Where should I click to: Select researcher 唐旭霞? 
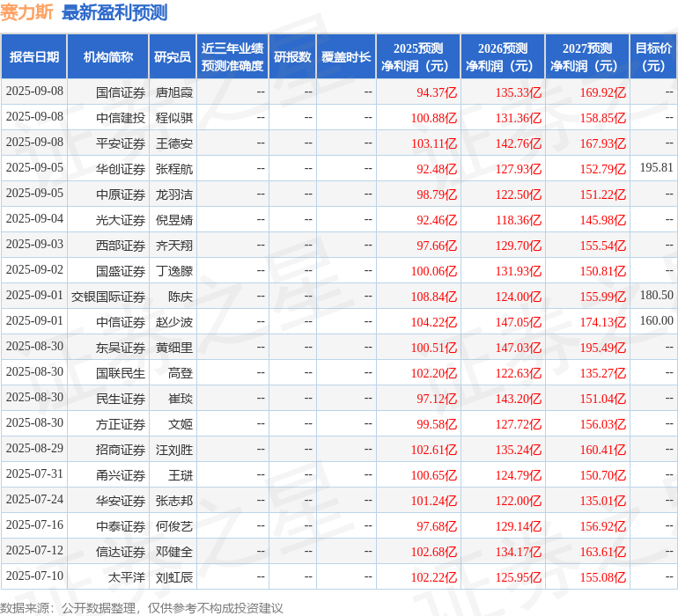point(174,92)
